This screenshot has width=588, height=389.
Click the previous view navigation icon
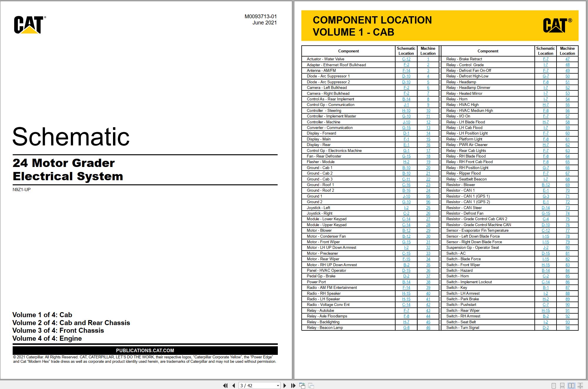pyautogui.click(x=302, y=385)
